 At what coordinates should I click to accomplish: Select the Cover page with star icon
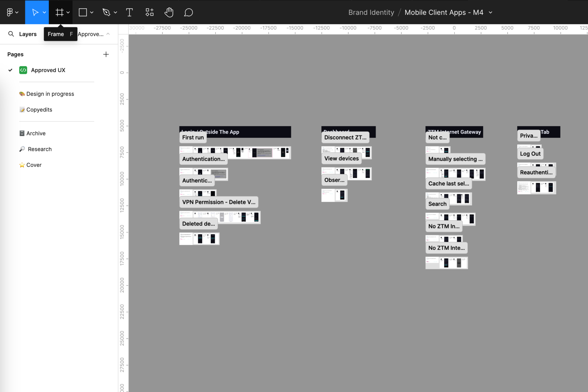tap(34, 165)
